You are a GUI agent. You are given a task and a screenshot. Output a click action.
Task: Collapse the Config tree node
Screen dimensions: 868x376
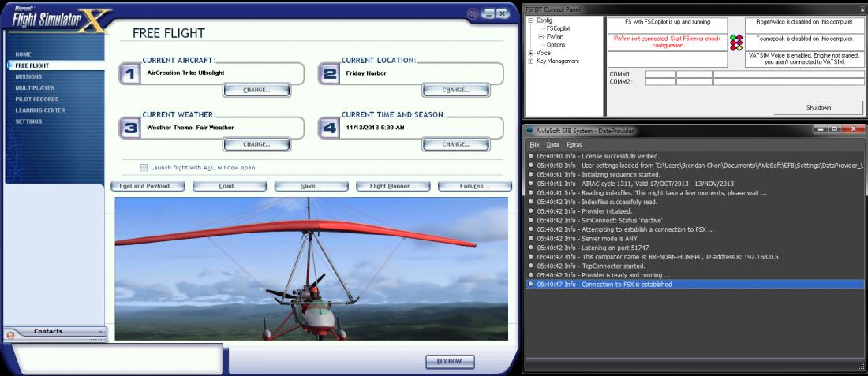531,20
